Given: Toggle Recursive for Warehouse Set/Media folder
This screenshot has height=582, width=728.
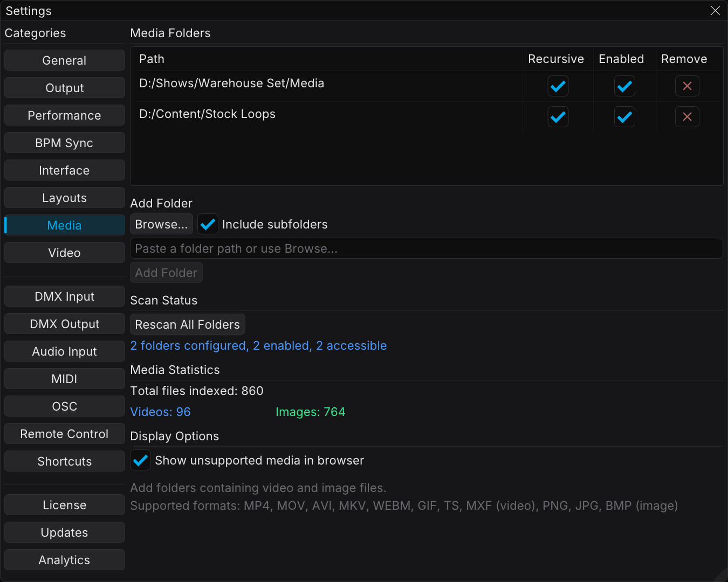Looking at the screenshot, I should click(x=558, y=86).
